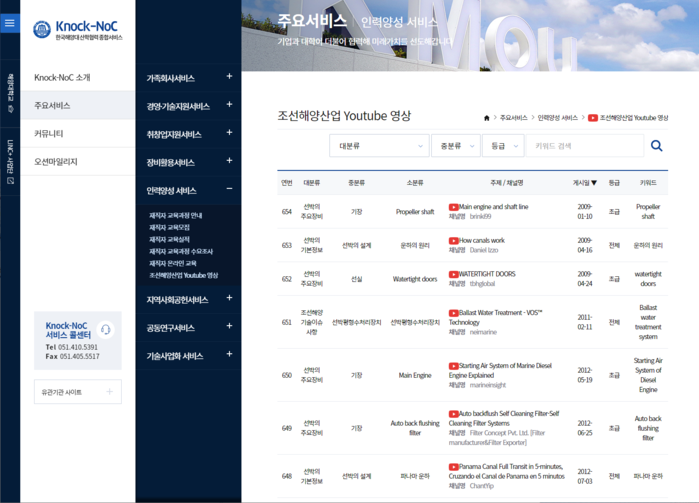
Task: Open YouTube icon for Main engine and shaft line
Action: pos(453,207)
